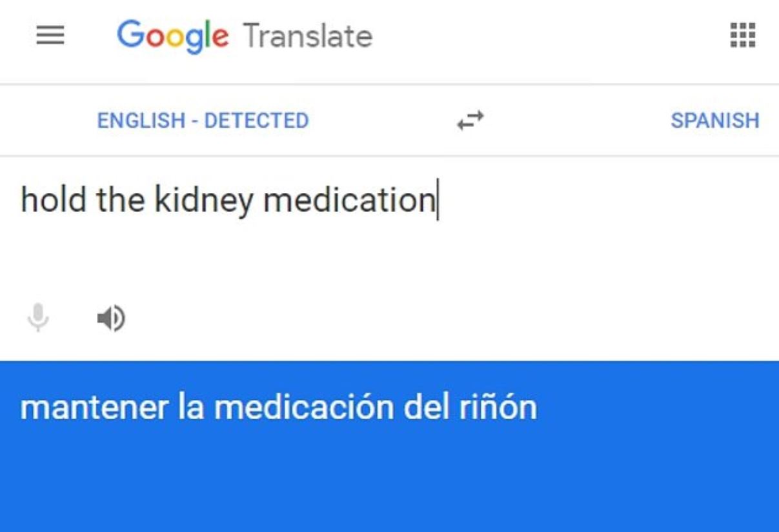Click translated word "mantener"
This screenshot has width=779, height=532.
point(94,408)
